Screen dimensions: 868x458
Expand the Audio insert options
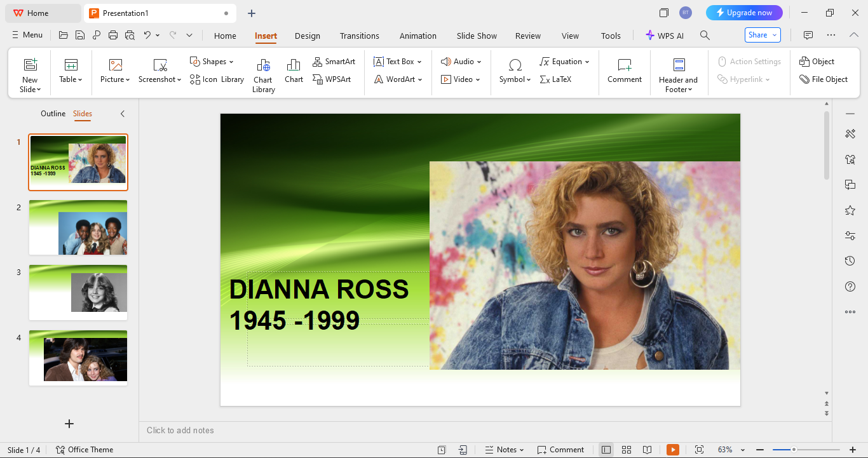pyautogui.click(x=461, y=61)
